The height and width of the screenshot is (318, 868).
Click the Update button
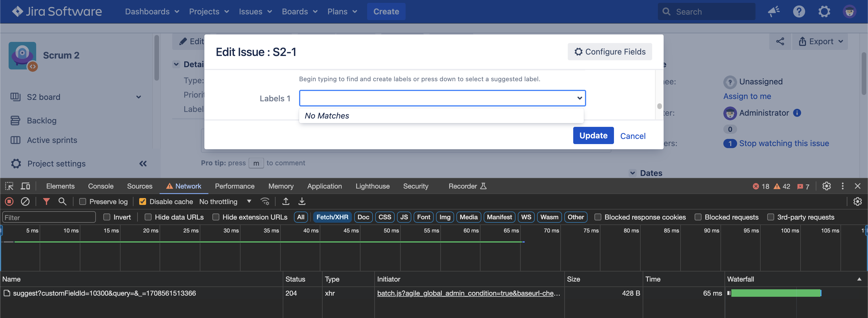click(x=593, y=135)
